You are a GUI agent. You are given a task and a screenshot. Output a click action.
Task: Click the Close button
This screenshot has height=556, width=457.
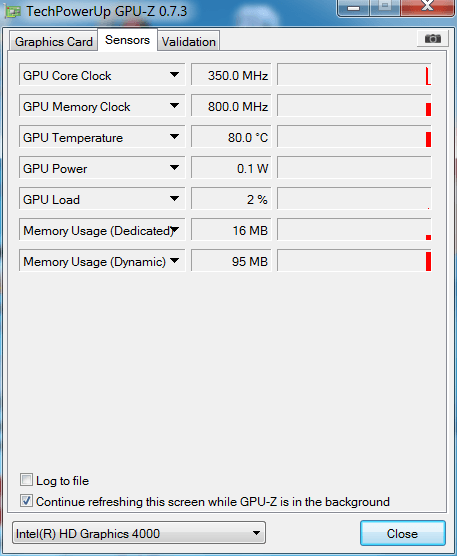click(402, 533)
